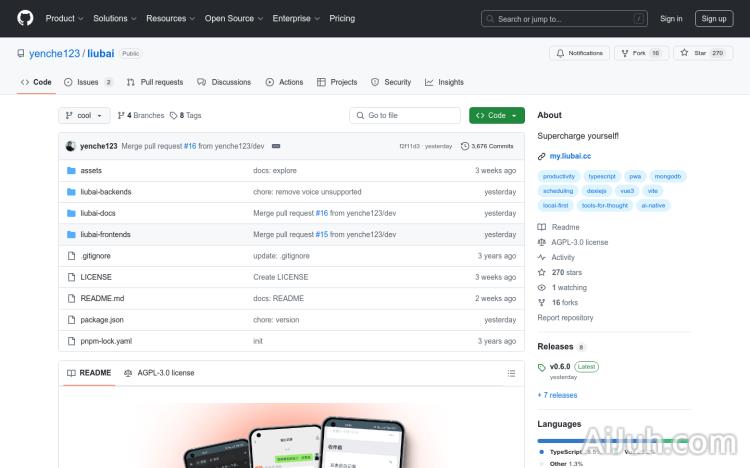750x468 pixels.
Task: Open the Solutions navigation menu
Action: tap(114, 18)
